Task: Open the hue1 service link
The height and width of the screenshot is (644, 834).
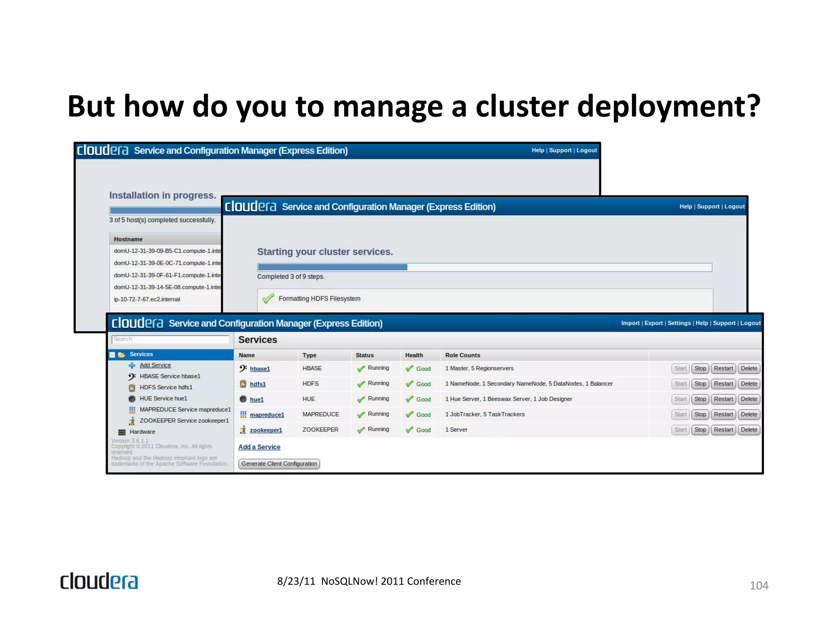Action: tap(257, 399)
